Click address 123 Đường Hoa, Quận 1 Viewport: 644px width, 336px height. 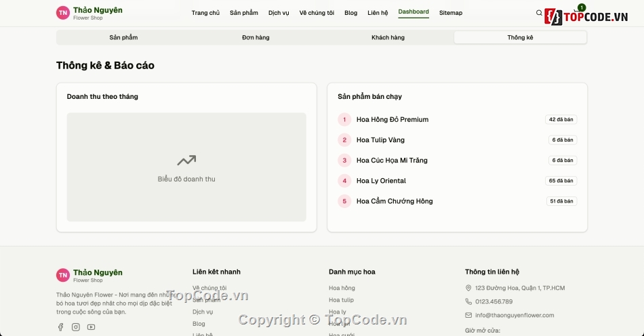(x=520, y=288)
